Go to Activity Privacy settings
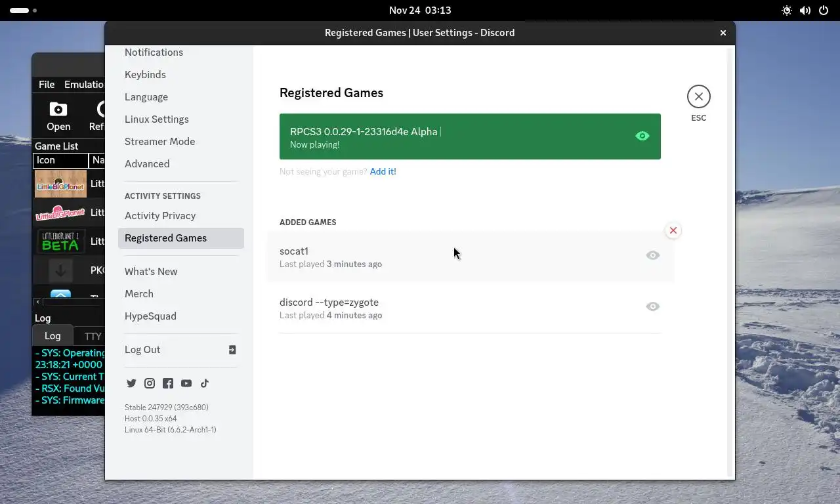Screen dimensions: 840x504 160,216
